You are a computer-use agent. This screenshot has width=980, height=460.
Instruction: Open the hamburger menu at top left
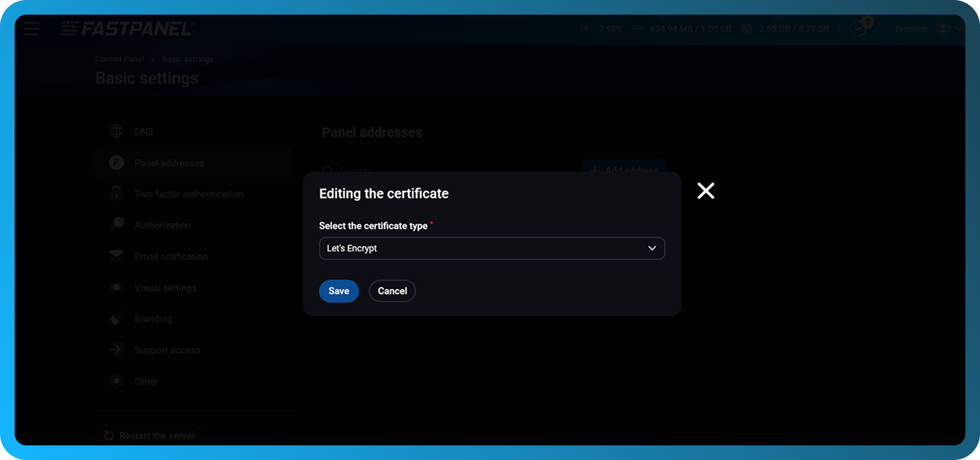(31, 29)
